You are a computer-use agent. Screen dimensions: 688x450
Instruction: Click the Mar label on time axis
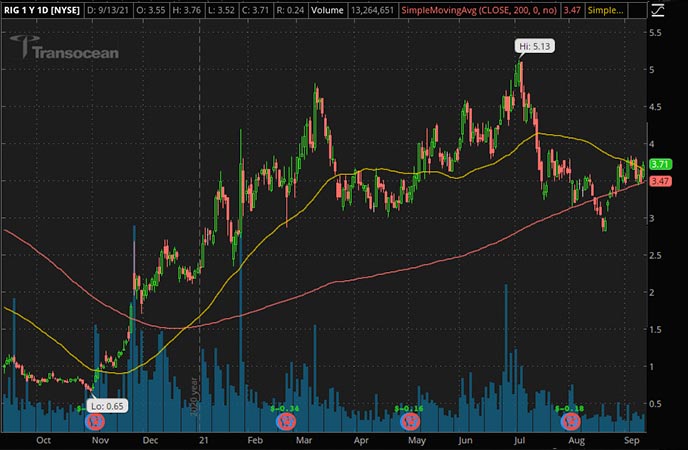point(304,440)
